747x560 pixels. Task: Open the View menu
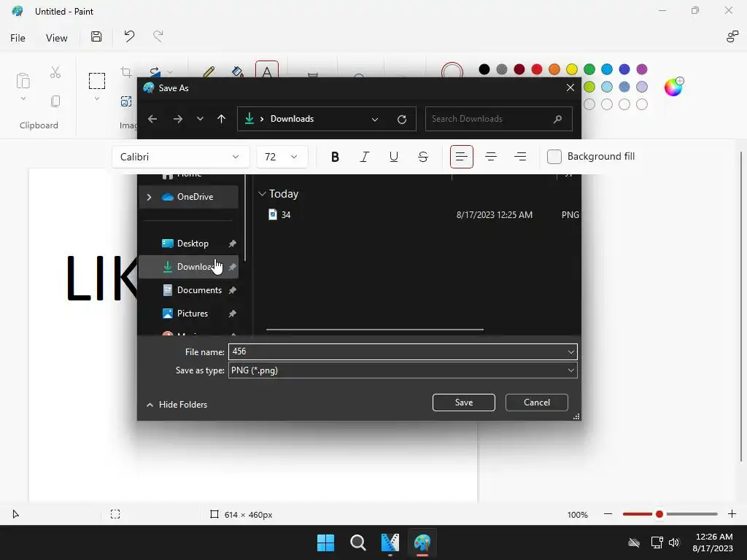tap(56, 38)
